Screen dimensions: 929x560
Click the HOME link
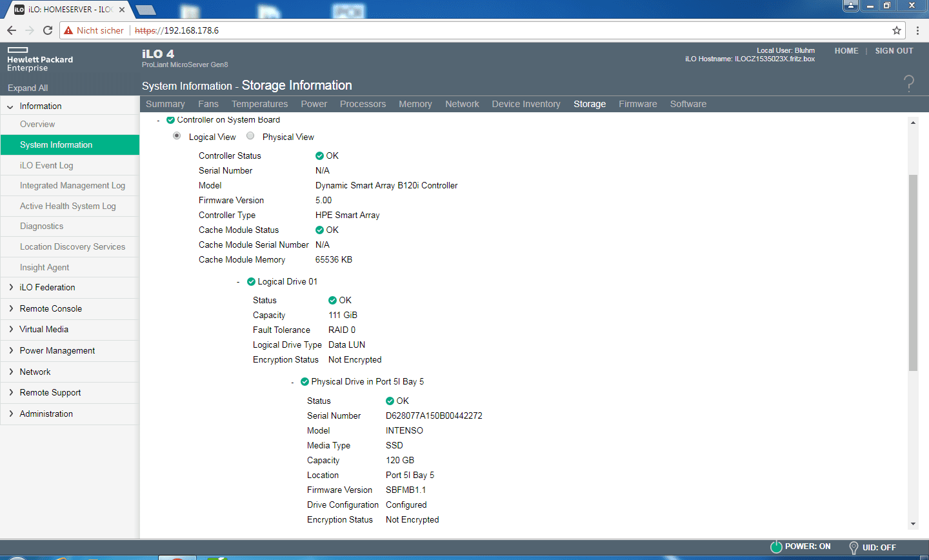[x=846, y=51]
